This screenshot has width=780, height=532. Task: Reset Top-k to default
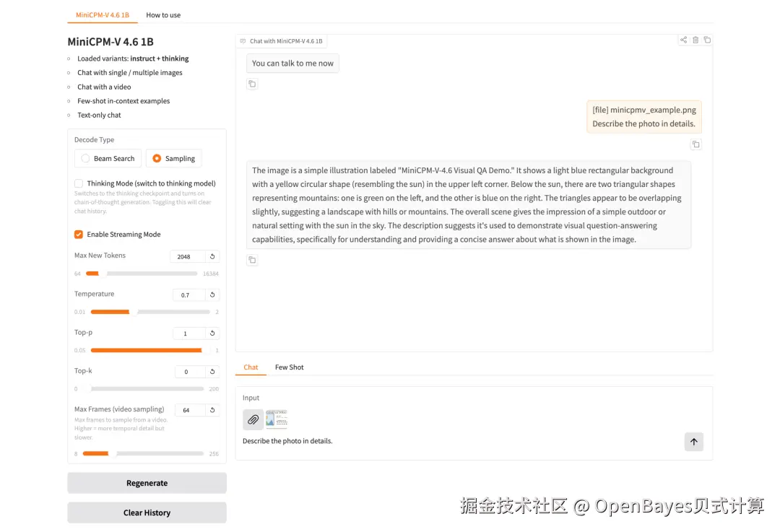point(212,372)
